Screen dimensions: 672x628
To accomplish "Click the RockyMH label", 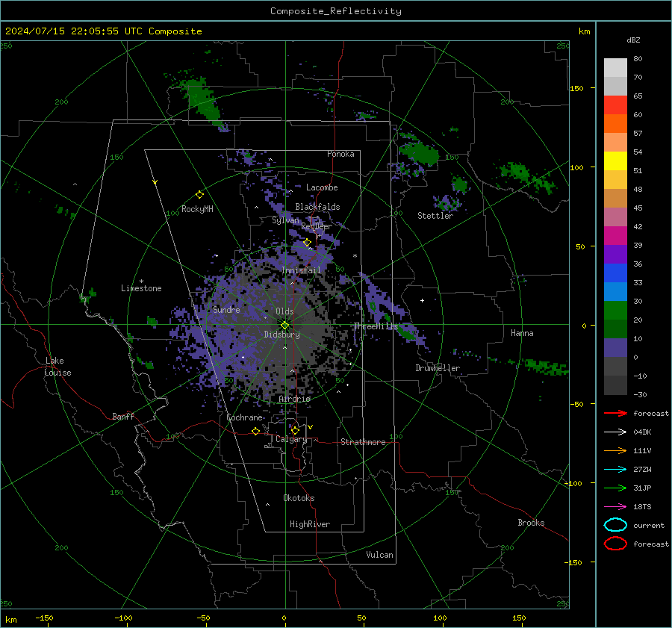I will point(197,209).
